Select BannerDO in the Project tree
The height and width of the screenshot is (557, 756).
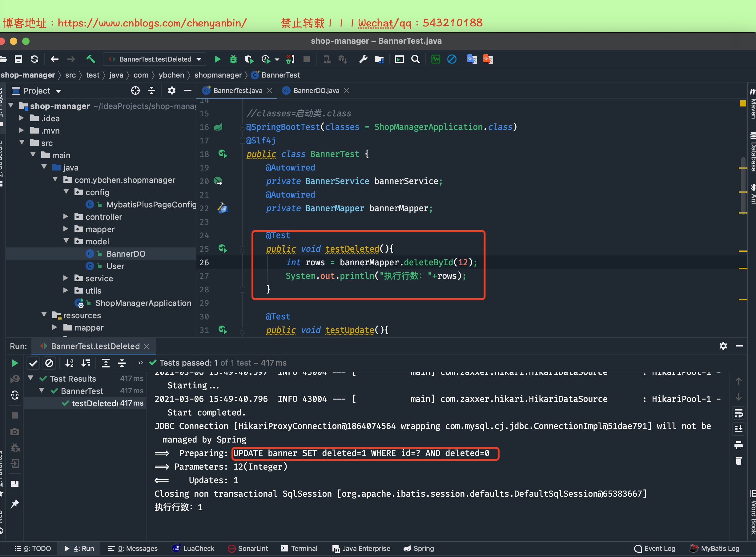(x=126, y=253)
